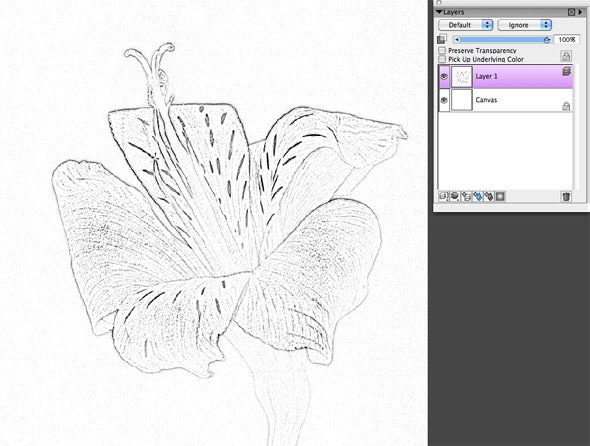Click the layer opacity slider
This screenshot has height=446, width=590.
point(502,40)
